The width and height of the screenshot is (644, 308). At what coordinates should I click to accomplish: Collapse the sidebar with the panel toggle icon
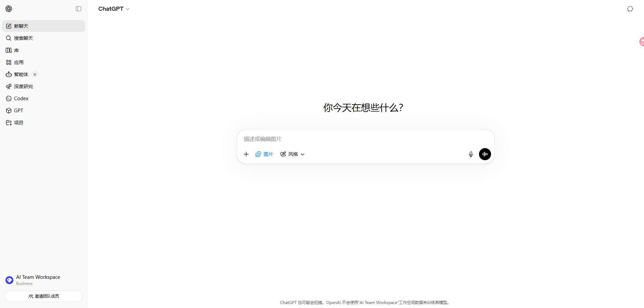point(78,9)
